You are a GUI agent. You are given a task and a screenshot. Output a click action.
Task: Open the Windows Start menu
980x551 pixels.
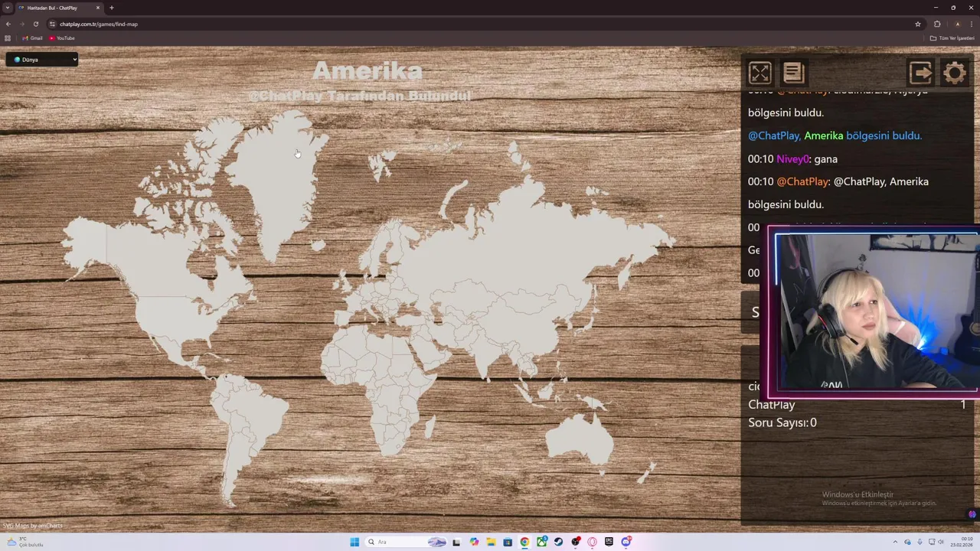pos(354,542)
